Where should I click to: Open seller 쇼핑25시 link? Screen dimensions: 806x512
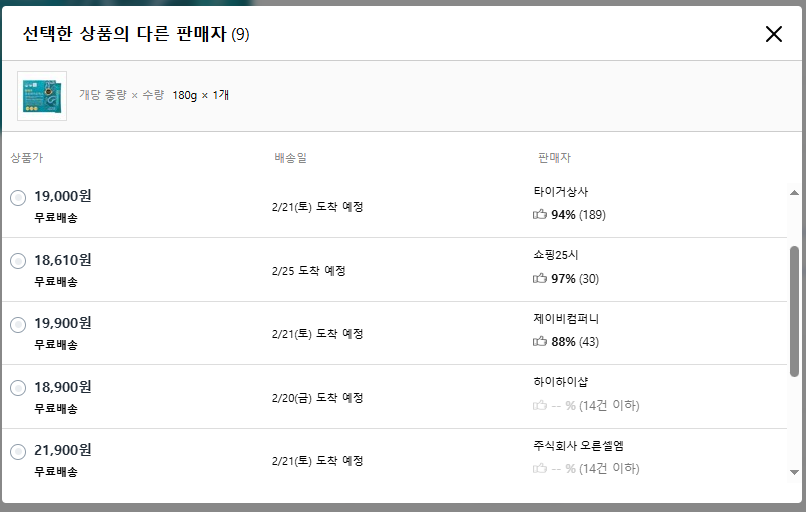tap(556, 255)
